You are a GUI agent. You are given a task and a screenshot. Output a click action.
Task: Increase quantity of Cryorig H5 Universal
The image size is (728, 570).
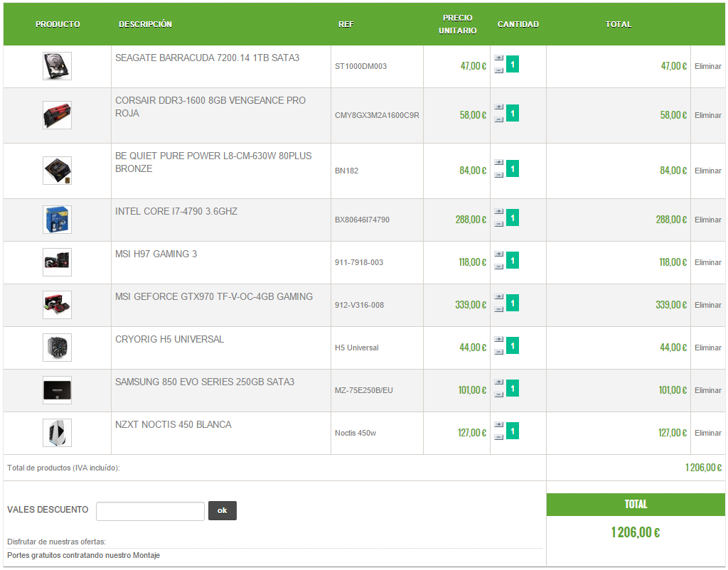(498, 339)
